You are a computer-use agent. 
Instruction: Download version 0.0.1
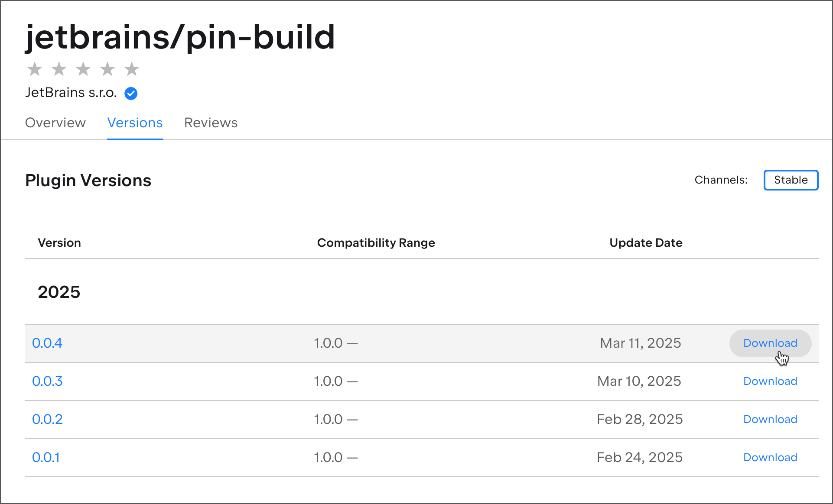coord(770,457)
